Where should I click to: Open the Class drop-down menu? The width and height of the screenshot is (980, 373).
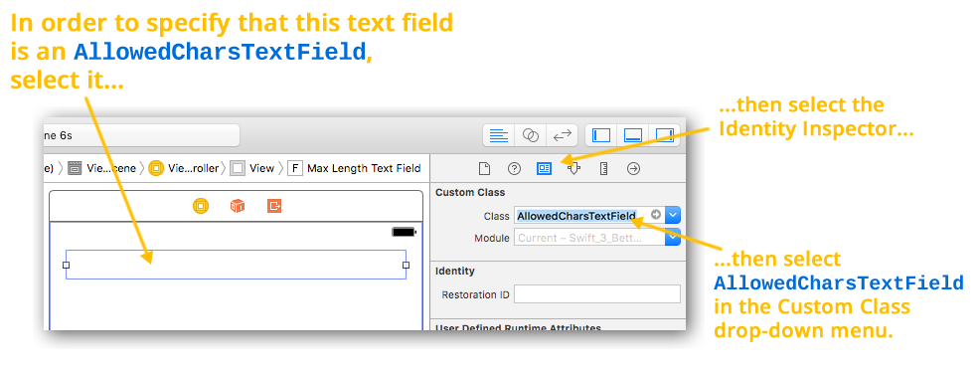click(x=673, y=215)
